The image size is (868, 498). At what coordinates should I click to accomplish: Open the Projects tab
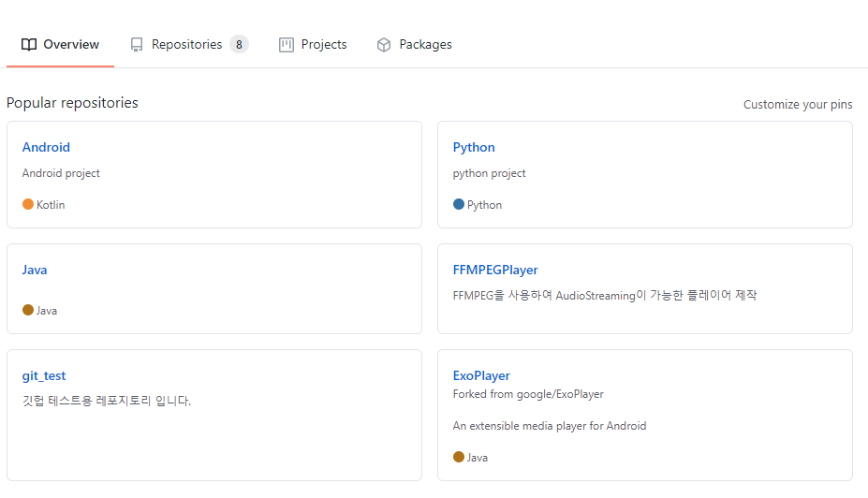[313, 44]
